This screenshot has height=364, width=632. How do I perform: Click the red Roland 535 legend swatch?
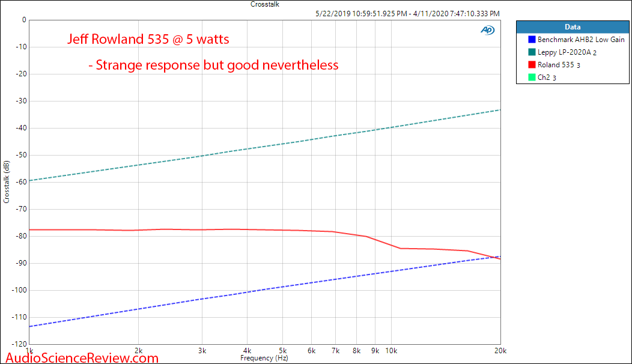coord(532,64)
